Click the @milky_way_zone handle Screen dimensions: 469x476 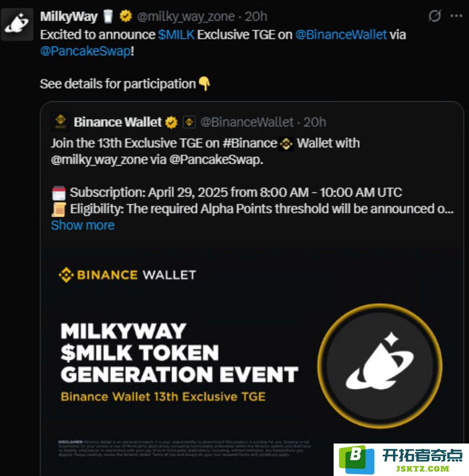tap(186, 16)
